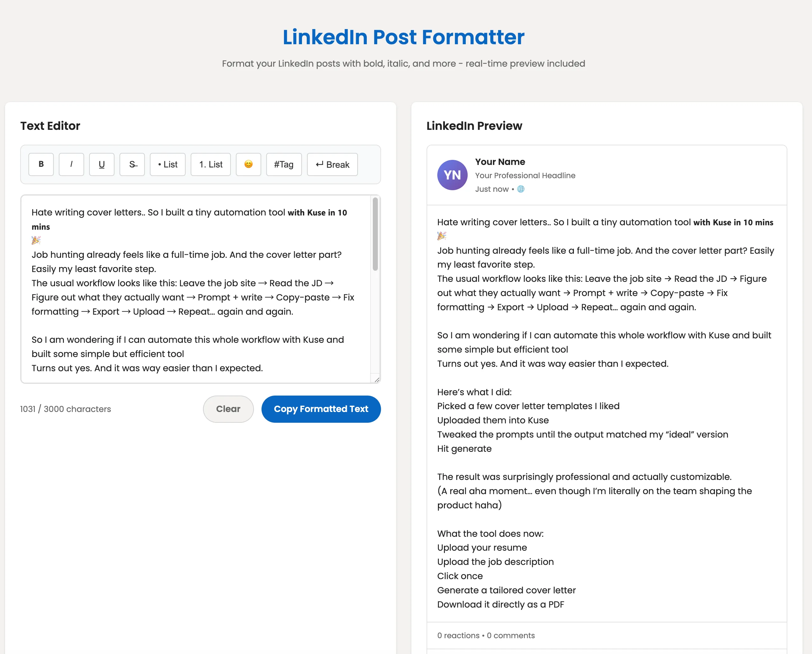Click the LinkedIn Post Formatter title

[403, 37]
